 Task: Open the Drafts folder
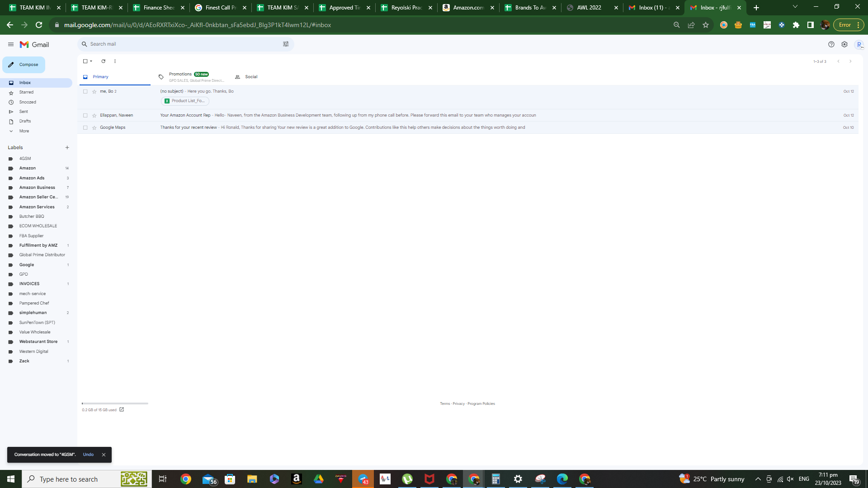[25, 121]
